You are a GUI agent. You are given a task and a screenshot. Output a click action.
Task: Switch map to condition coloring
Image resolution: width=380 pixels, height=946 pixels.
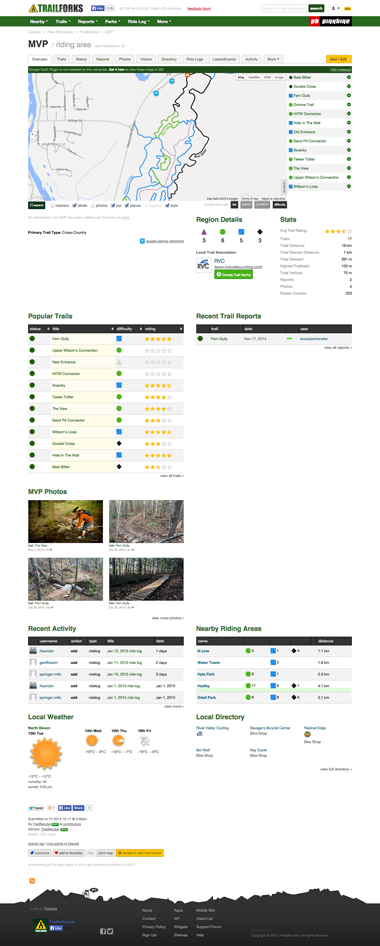click(x=261, y=205)
